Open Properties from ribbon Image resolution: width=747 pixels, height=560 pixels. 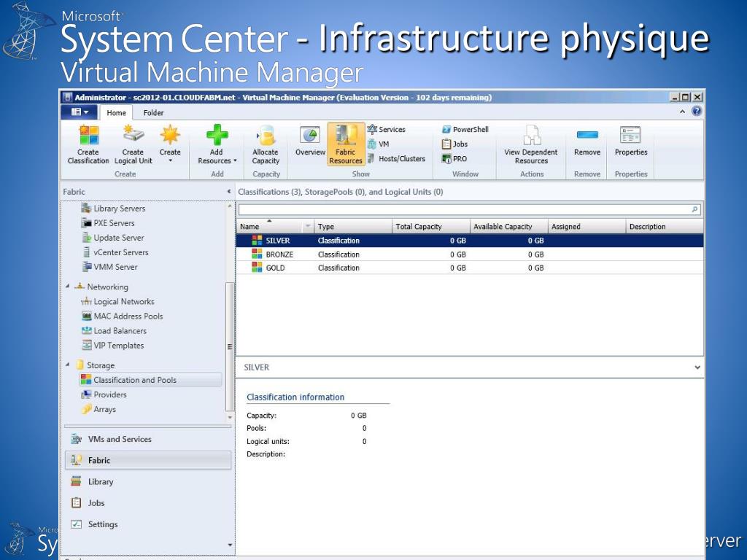pyautogui.click(x=631, y=141)
